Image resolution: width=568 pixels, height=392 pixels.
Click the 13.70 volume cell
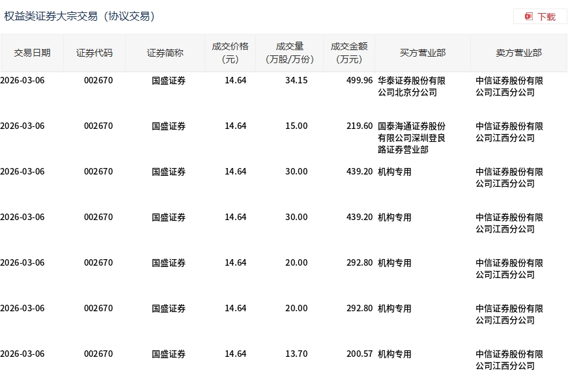pyautogui.click(x=296, y=354)
